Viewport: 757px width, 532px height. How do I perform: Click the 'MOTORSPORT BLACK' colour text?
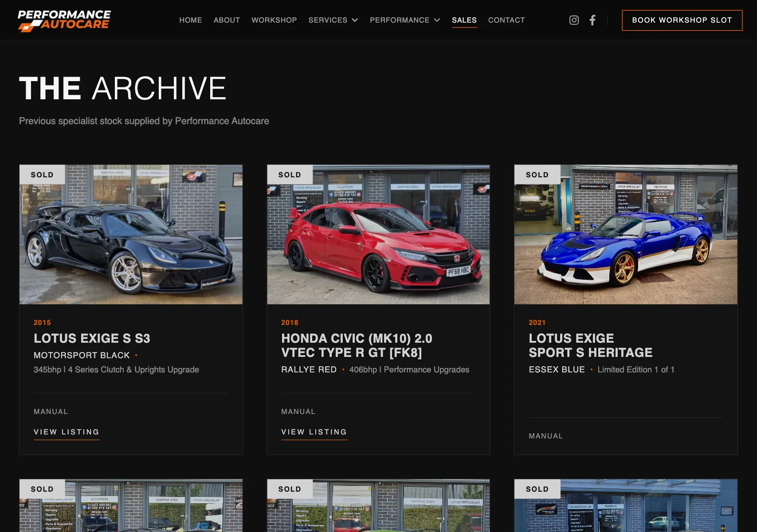point(82,355)
